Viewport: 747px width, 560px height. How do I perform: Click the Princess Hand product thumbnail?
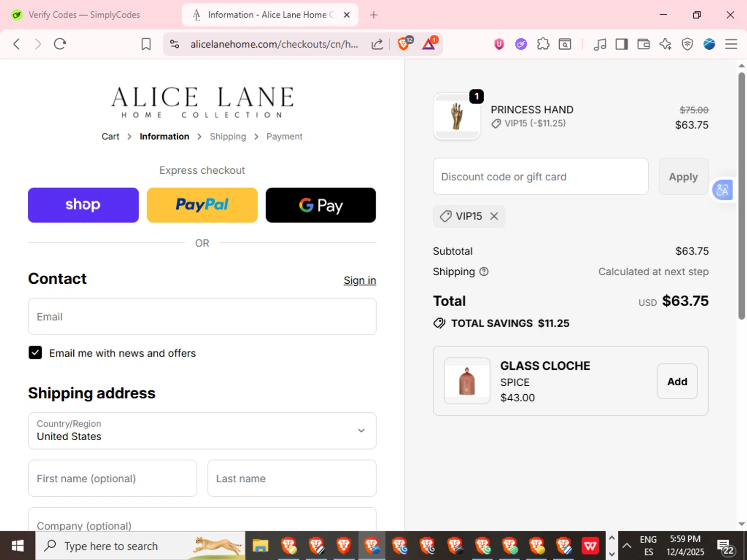coord(457,116)
